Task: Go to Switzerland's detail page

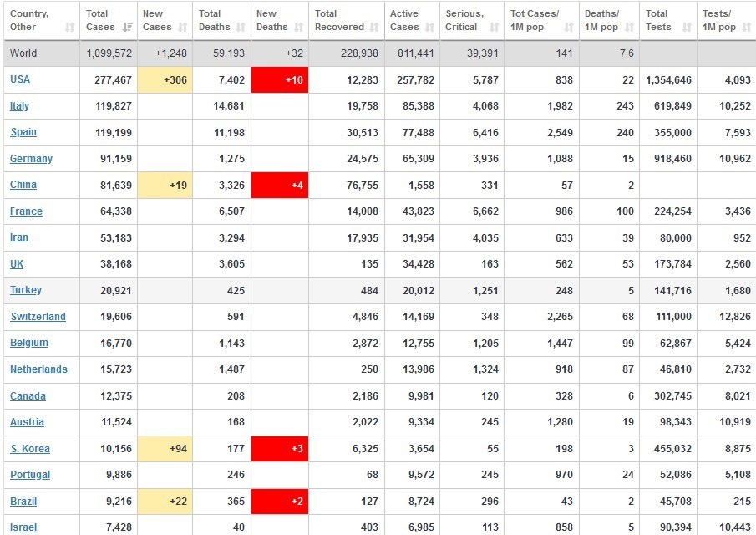Action: pos(38,317)
